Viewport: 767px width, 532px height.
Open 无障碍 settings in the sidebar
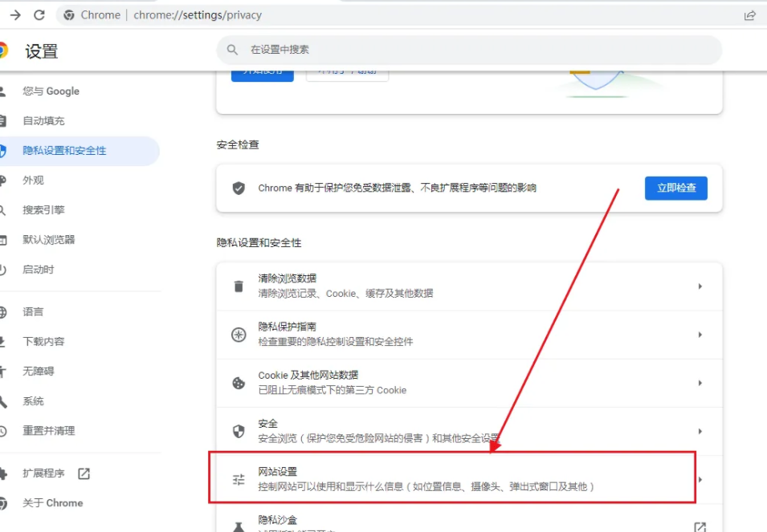(39, 372)
